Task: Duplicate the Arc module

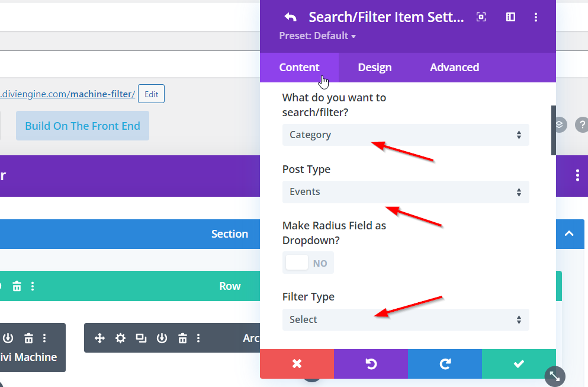Action: coord(141,338)
